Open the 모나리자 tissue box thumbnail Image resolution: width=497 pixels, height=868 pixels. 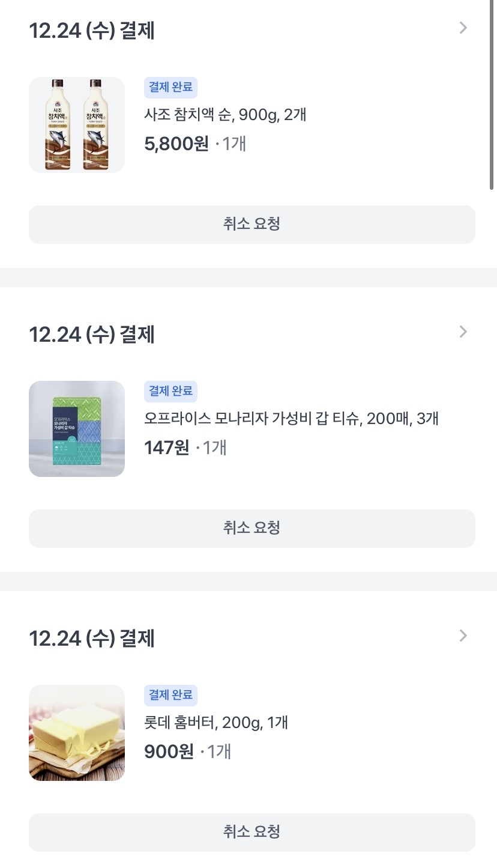(x=77, y=429)
